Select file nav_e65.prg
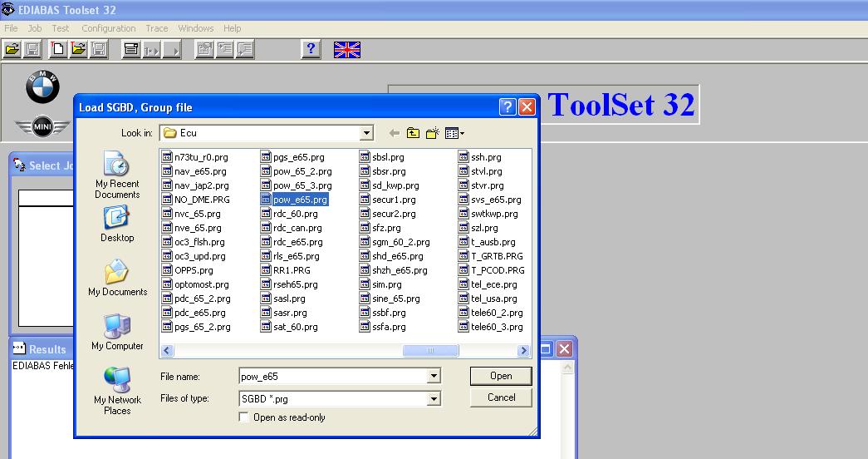The width and height of the screenshot is (868, 459). point(194,171)
